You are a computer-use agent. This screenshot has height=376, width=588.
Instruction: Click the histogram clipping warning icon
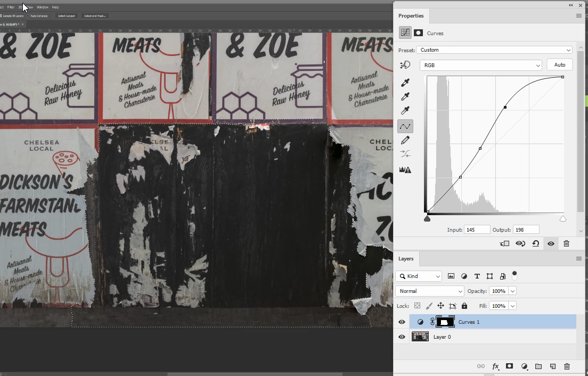coord(405,170)
